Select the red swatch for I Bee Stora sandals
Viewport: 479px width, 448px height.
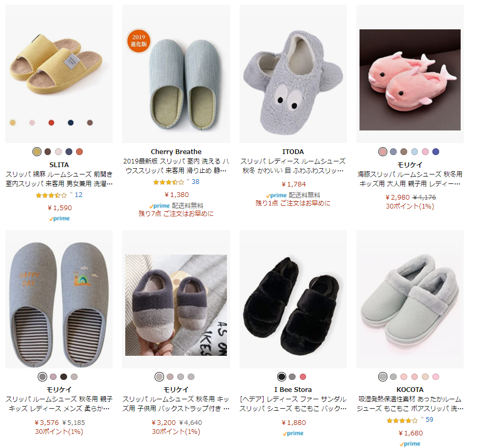click(x=303, y=377)
